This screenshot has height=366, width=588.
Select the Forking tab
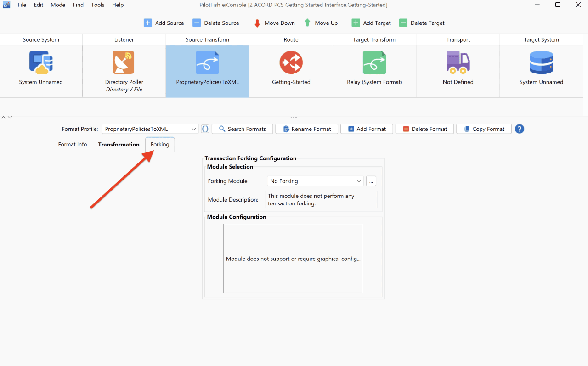click(160, 144)
